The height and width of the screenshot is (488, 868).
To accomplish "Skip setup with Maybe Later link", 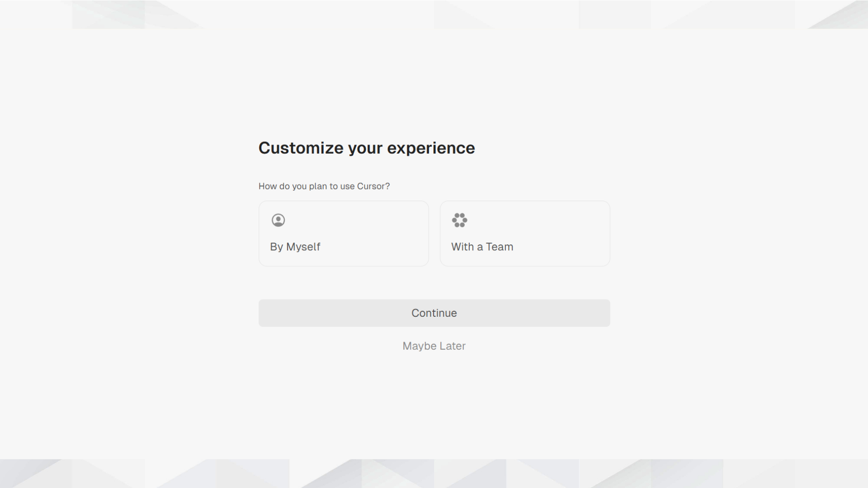I will pyautogui.click(x=434, y=346).
